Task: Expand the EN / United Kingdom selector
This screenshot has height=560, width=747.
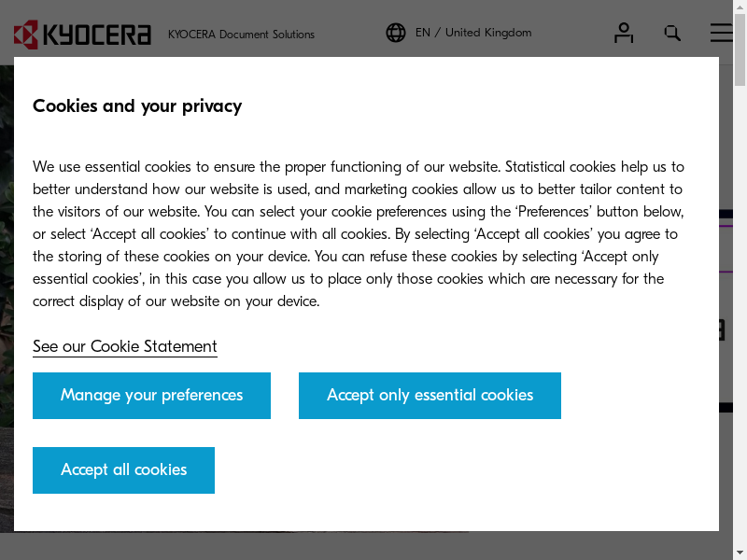Action: 473,33
